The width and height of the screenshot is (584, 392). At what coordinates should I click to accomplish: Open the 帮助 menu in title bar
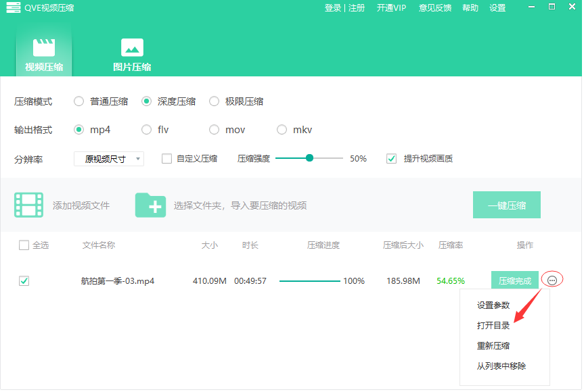[470, 8]
